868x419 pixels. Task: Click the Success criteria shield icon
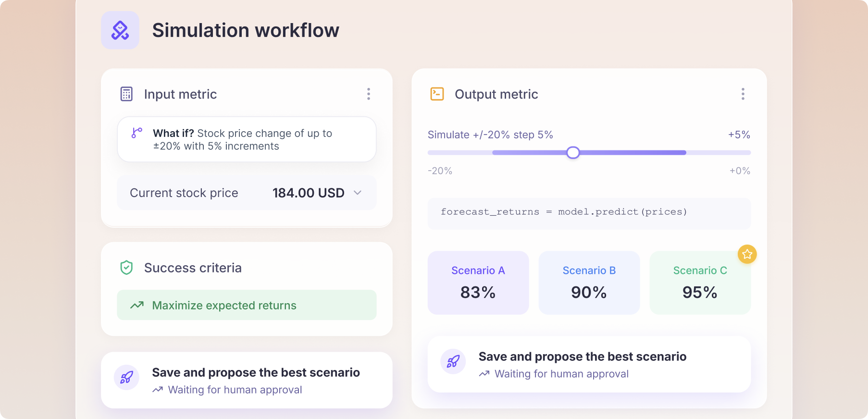point(126,268)
